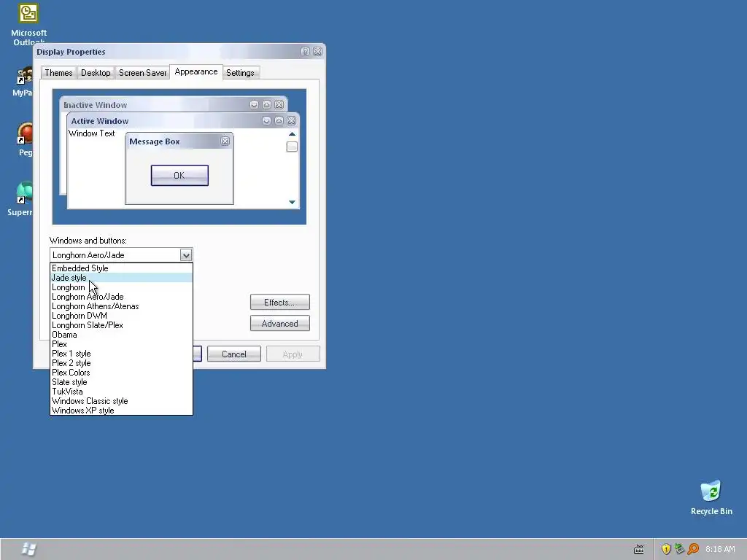Open the network connection tray icon
Screen dimensions: 747x560
pyautogui.click(x=679, y=549)
